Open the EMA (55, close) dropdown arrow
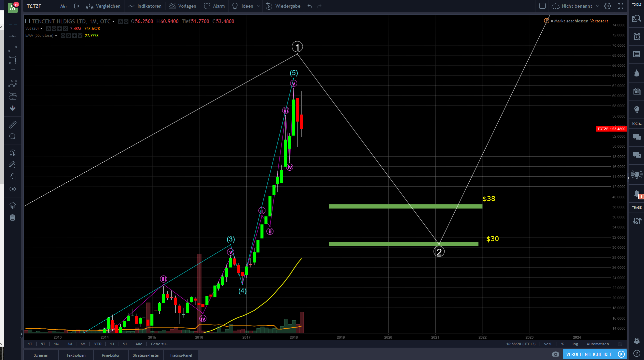644x360 pixels. [x=56, y=36]
